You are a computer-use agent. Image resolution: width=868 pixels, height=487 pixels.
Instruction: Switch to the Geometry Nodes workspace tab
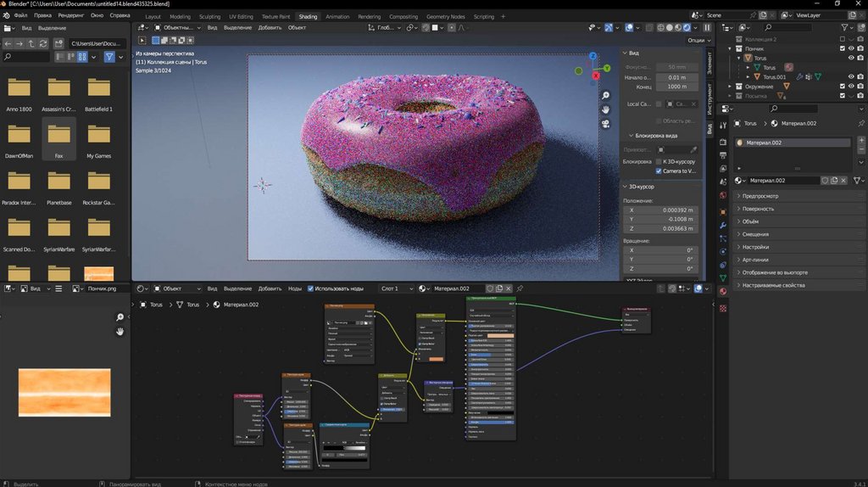pos(445,16)
